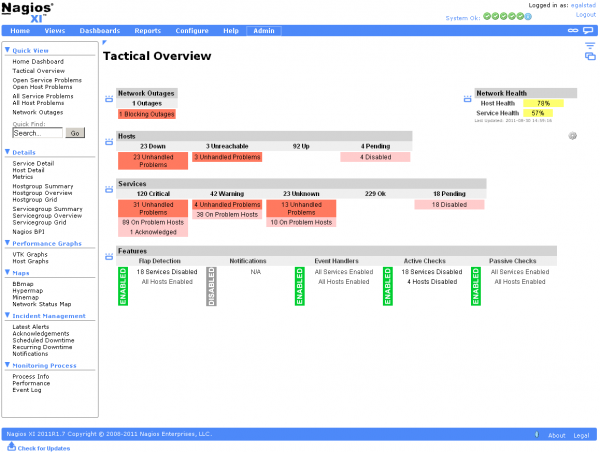Click the dashlet icon beside Hosts panel
This screenshot has height=452, width=600.
click(x=109, y=141)
